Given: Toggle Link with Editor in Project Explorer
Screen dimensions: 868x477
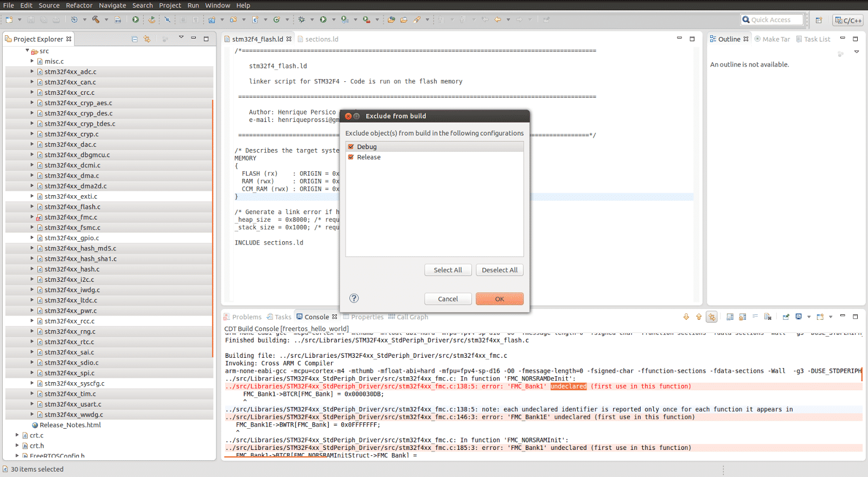Looking at the screenshot, I should (147, 39).
